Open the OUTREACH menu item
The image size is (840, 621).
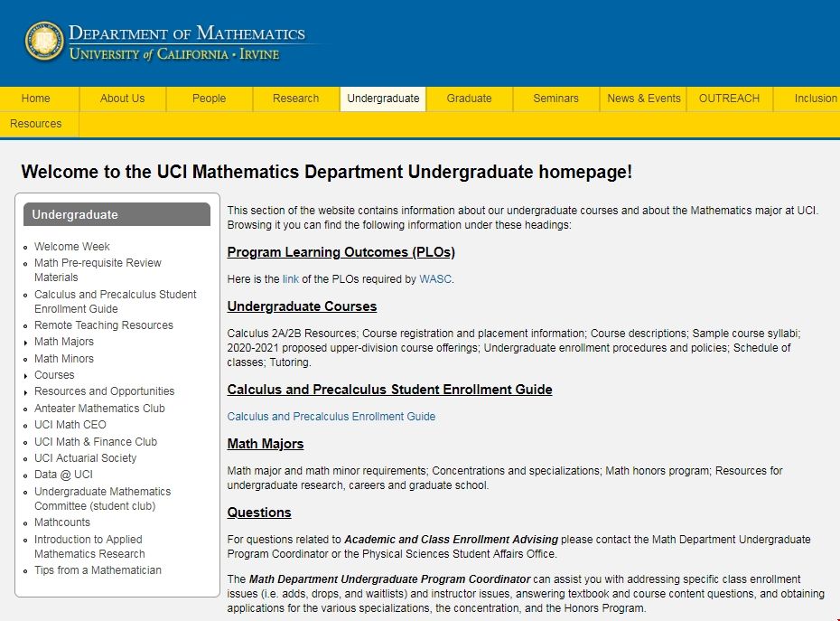729,99
